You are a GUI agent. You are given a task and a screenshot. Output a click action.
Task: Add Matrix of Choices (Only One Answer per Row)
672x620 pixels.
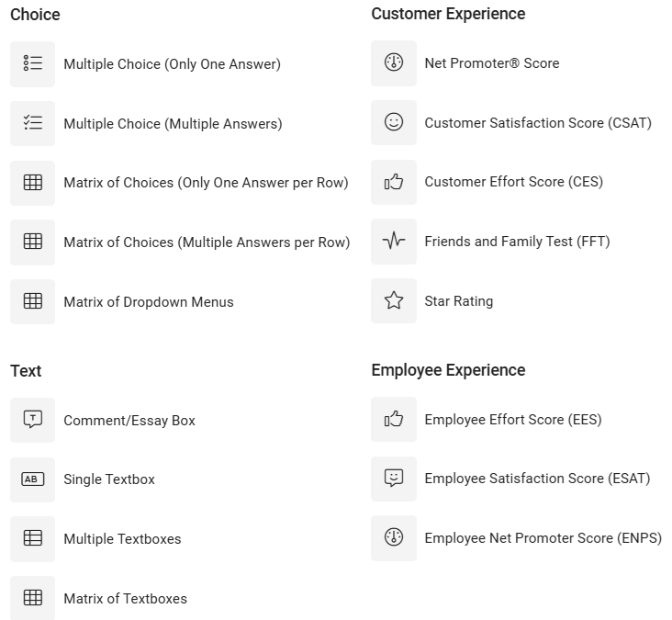179,183
